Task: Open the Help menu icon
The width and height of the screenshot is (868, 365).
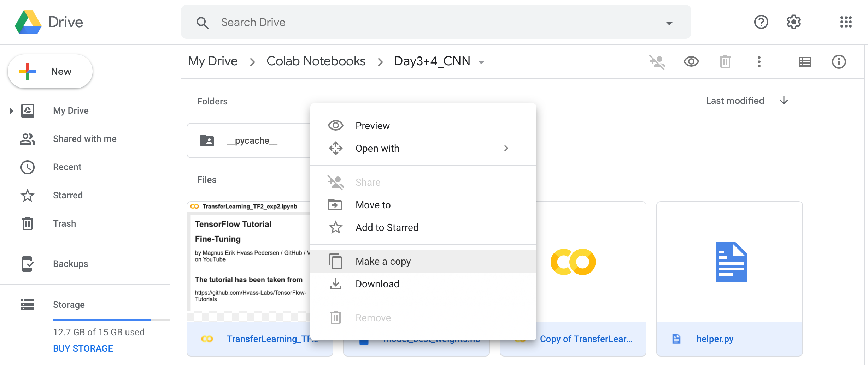Action: 761,22
